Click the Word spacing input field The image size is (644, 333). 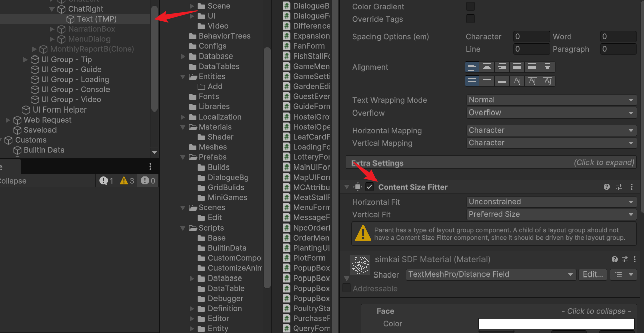coord(618,36)
